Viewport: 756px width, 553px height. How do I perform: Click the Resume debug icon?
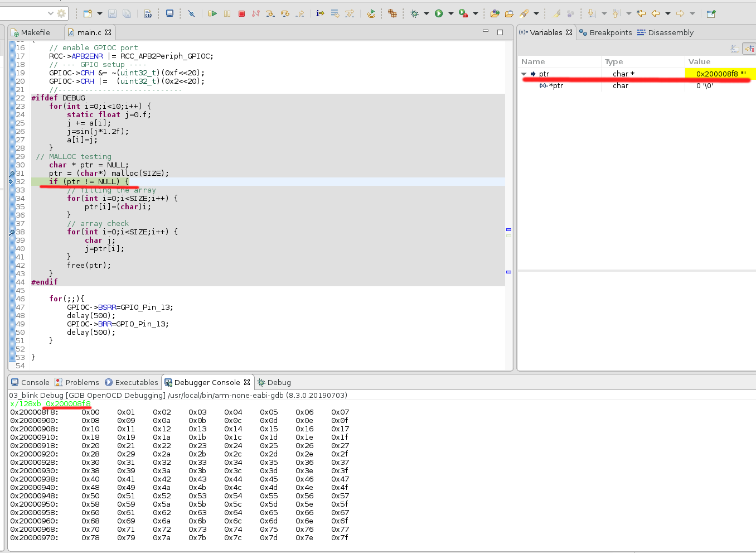tap(213, 13)
